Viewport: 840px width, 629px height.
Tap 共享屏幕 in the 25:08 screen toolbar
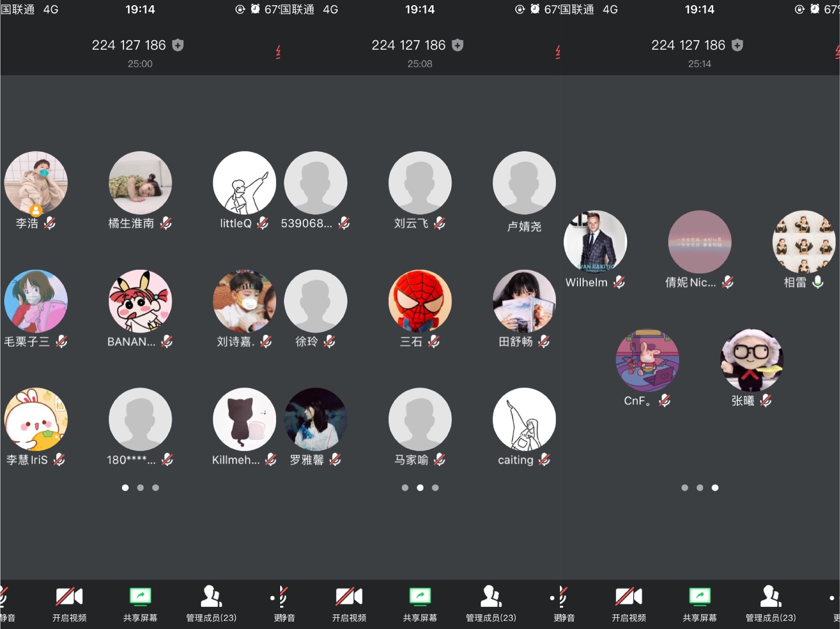click(x=420, y=604)
